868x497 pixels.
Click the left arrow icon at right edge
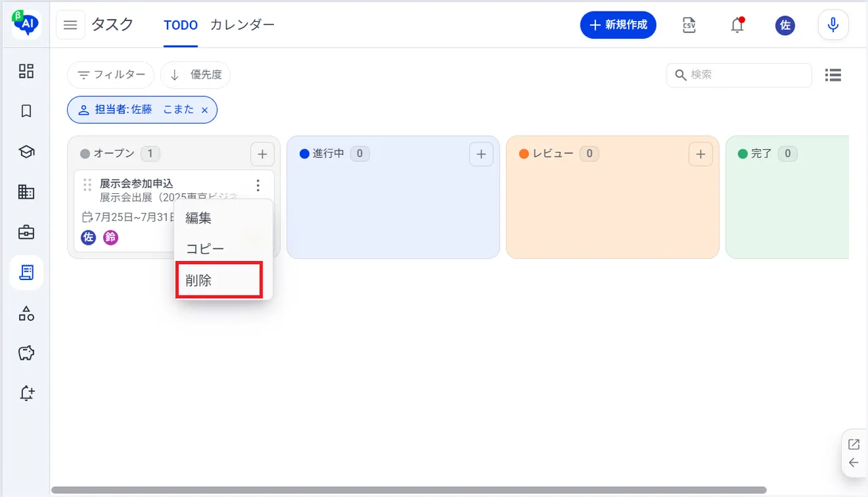(854, 463)
